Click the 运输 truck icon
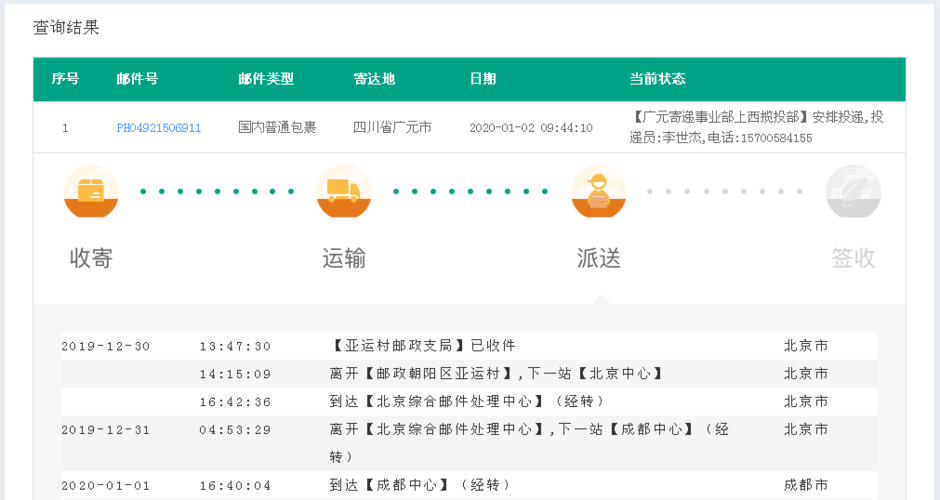Screen dimensions: 940x500 344,192
